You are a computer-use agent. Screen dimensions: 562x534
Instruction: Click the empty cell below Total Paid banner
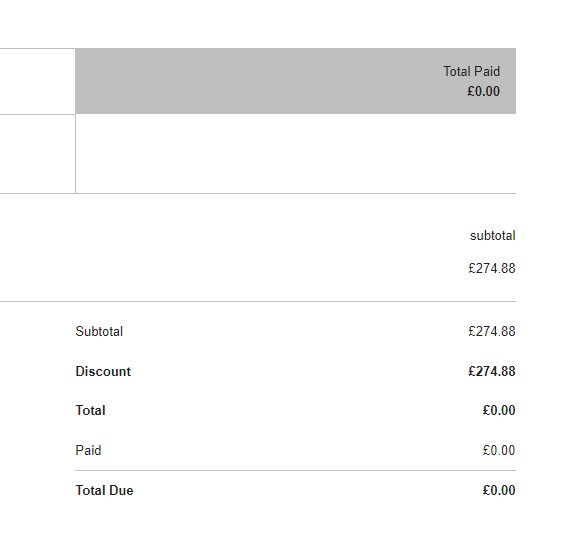pyautogui.click(x=296, y=154)
